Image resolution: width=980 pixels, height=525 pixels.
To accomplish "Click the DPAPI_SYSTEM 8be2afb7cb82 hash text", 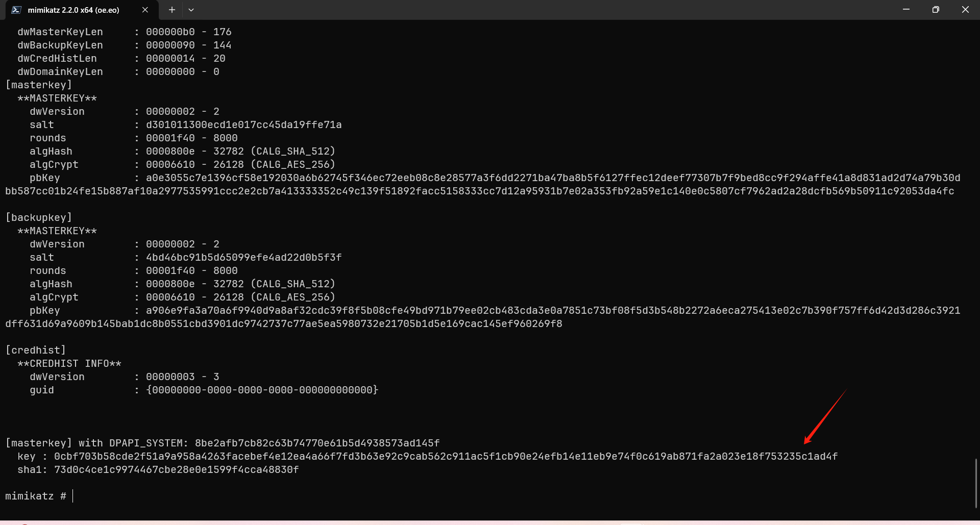I will [x=317, y=443].
